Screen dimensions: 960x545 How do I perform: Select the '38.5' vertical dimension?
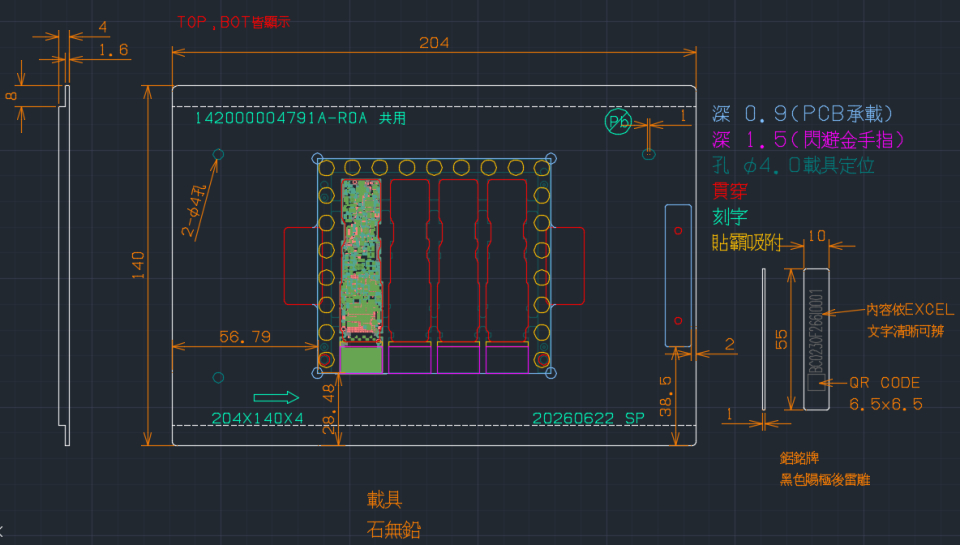tap(666, 397)
